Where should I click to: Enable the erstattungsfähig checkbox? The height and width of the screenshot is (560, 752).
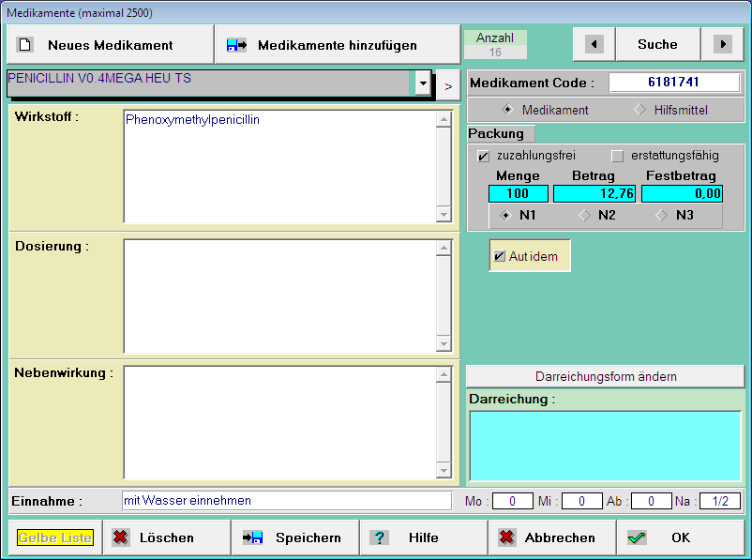coord(617,156)
